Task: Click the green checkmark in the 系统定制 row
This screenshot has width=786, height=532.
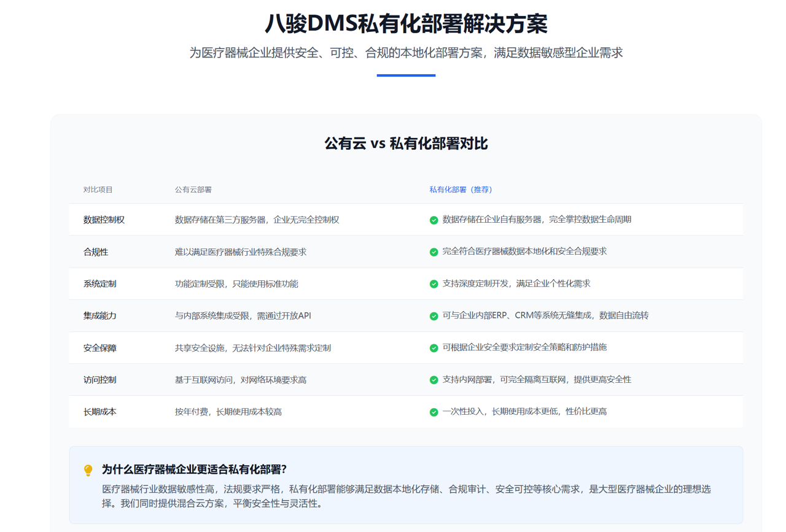Action: pyautogui.click(x=434, y=284)
